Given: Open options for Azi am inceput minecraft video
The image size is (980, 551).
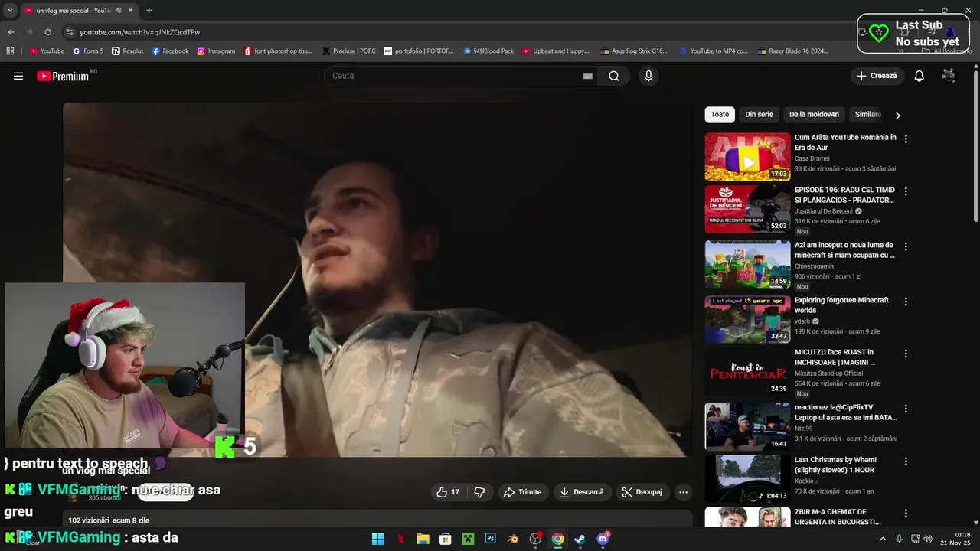Looking at the screenshot, I should tap(906, 246).
